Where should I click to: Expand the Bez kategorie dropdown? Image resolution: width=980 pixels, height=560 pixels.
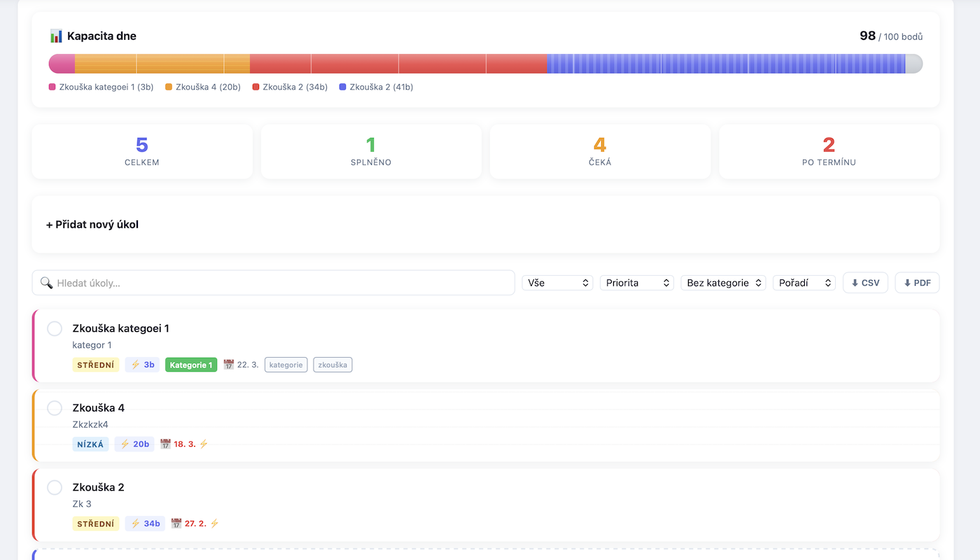tap(723, 283)
